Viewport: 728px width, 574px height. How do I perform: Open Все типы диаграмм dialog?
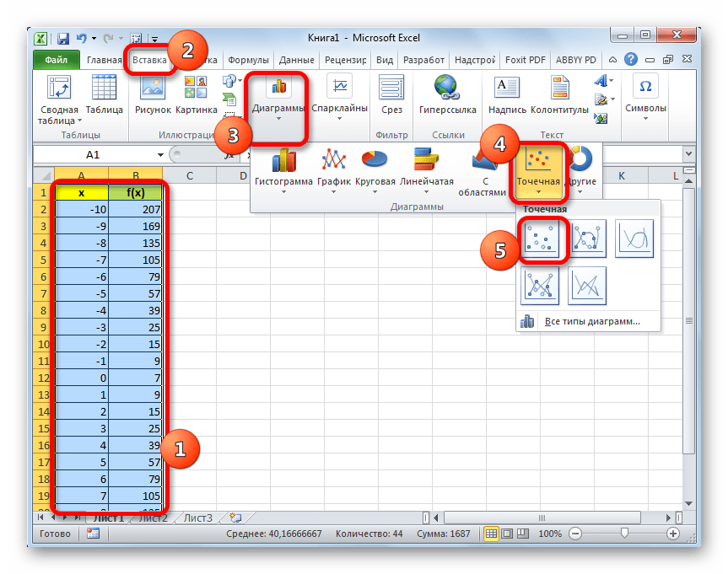pyautogui.click(x=591, y=321)
